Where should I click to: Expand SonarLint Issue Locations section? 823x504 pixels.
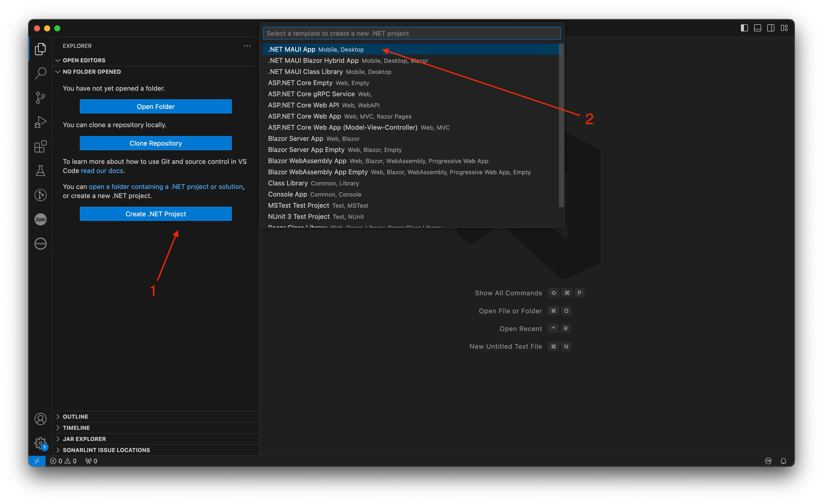tap(156, 450)
